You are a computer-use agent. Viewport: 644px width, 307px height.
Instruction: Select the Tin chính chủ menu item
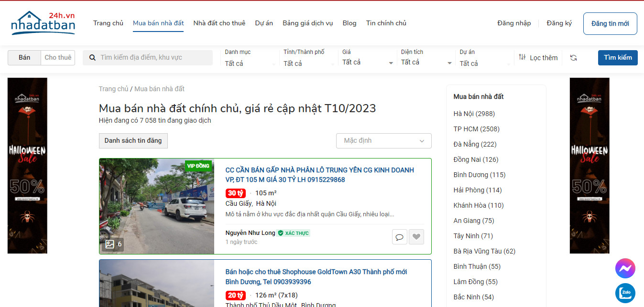(x=386, y=23)
